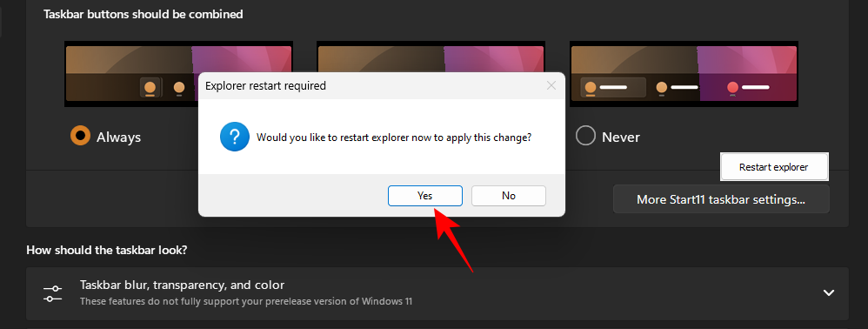The width and height of the screenshot is (868, 329).
Task: Close the Explorer restart required dialog
Action: 551,86
